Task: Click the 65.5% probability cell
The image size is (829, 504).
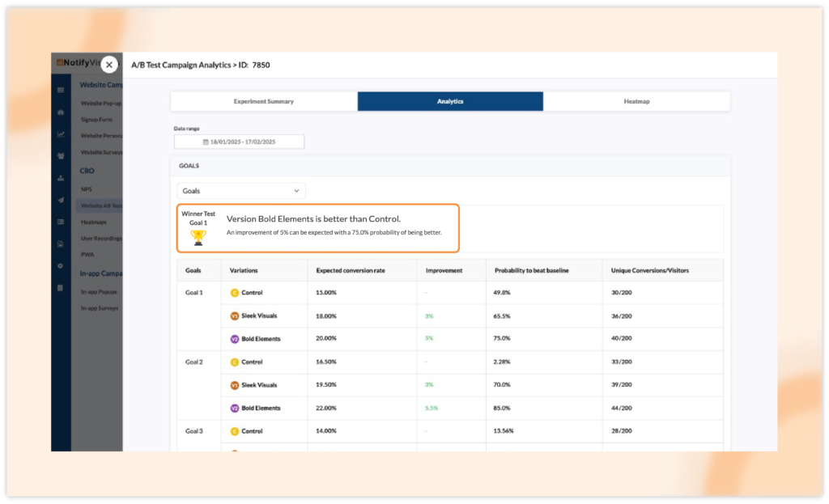Action: click(502, 316)
